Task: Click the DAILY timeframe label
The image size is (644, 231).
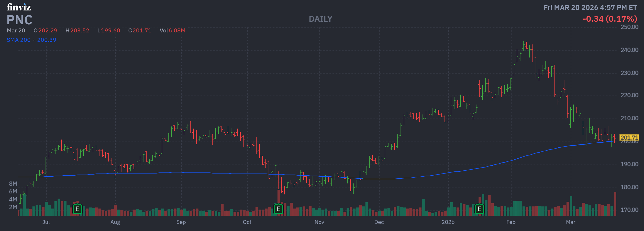Action: coord(320,19)
